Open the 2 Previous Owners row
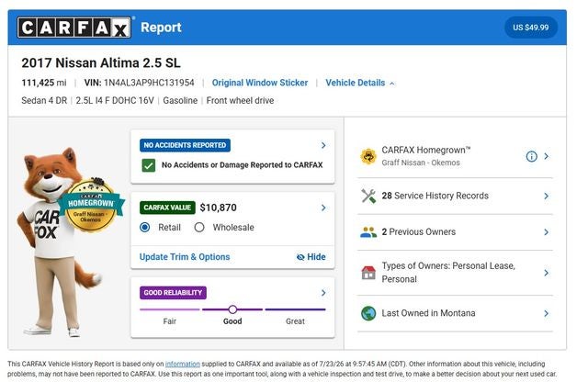The image size is (588, 382). [456, 232]
